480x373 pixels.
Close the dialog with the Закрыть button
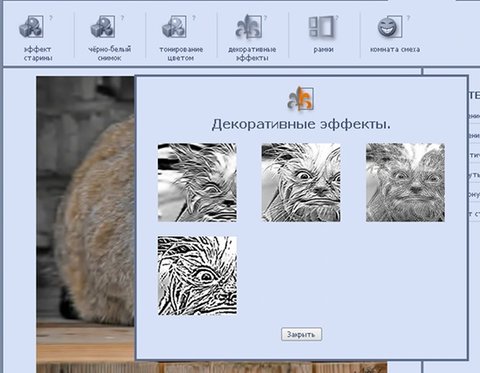click(x=301, y=334)
